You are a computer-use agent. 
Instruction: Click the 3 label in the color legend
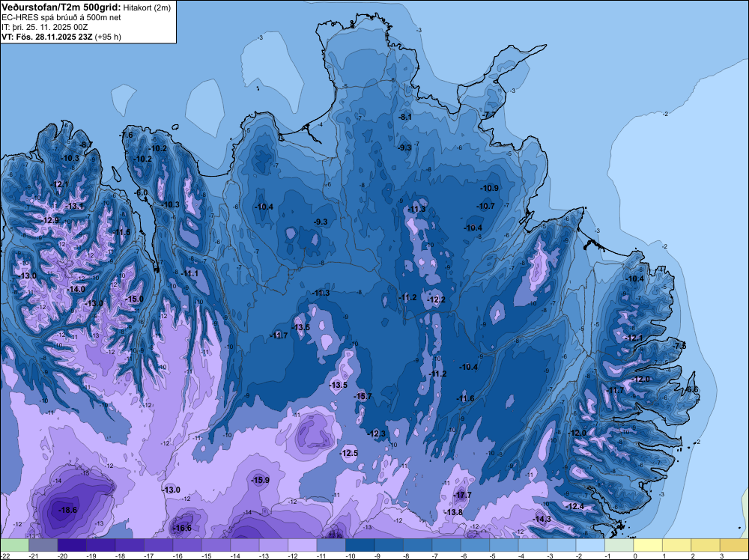click(722, 556)
